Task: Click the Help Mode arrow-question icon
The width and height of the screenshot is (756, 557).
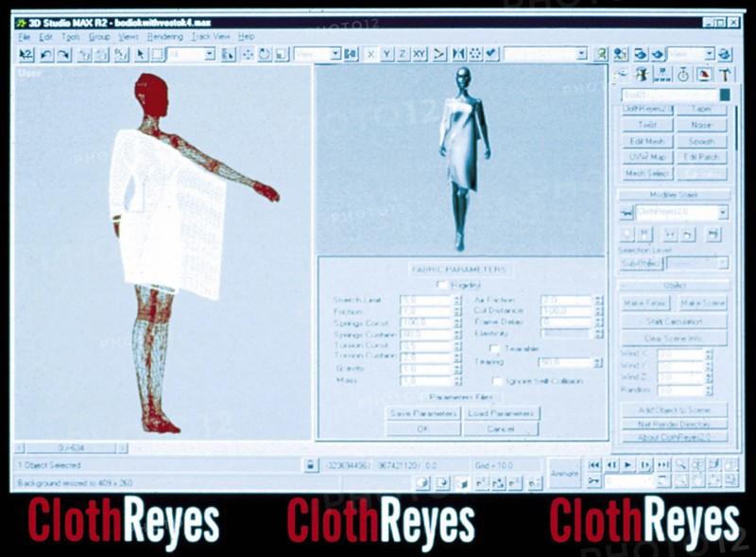Action: [x=26, y=55]
